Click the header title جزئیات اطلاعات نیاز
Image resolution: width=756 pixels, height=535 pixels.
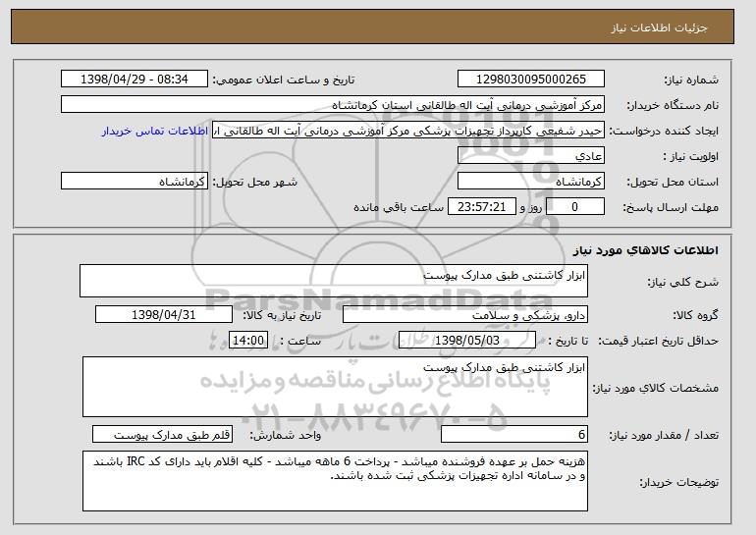(x=659, y=27)
